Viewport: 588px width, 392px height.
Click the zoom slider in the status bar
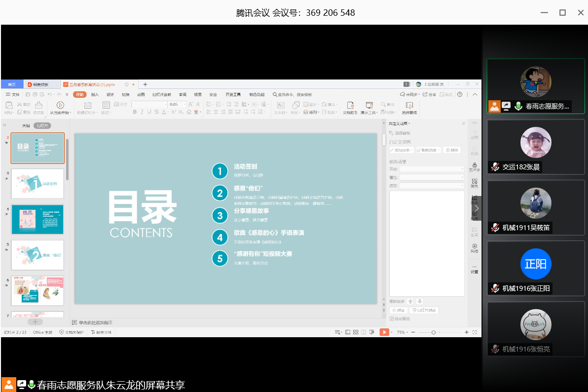(434, 332)
